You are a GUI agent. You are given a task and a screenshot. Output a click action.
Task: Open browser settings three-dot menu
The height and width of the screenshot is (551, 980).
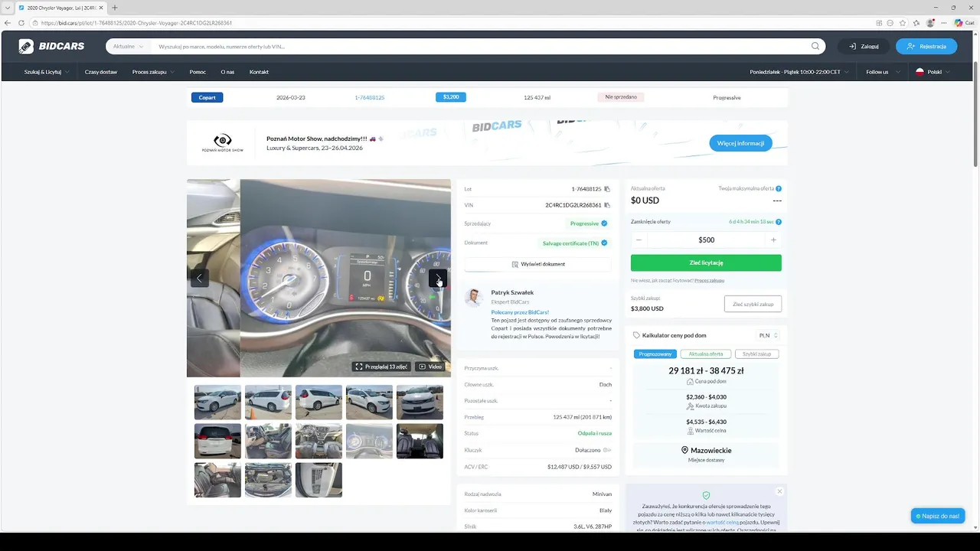[x=944, y=23]
